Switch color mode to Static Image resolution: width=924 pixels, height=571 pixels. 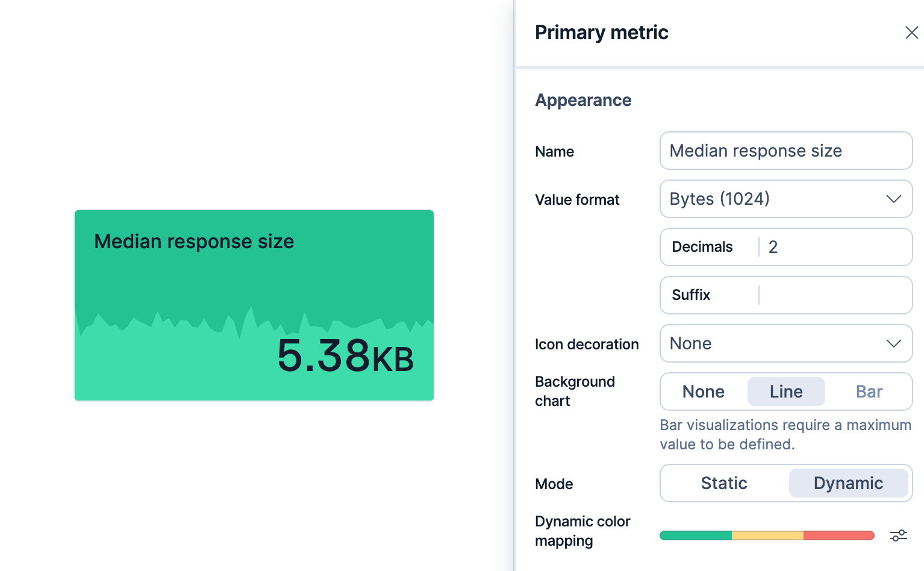pos(724,483)
